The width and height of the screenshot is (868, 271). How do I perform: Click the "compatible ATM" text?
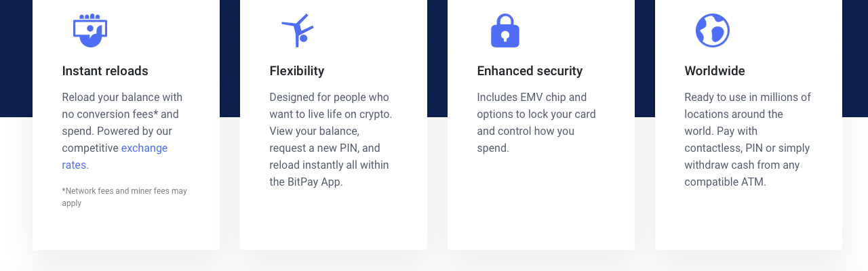tap(725, 182)
